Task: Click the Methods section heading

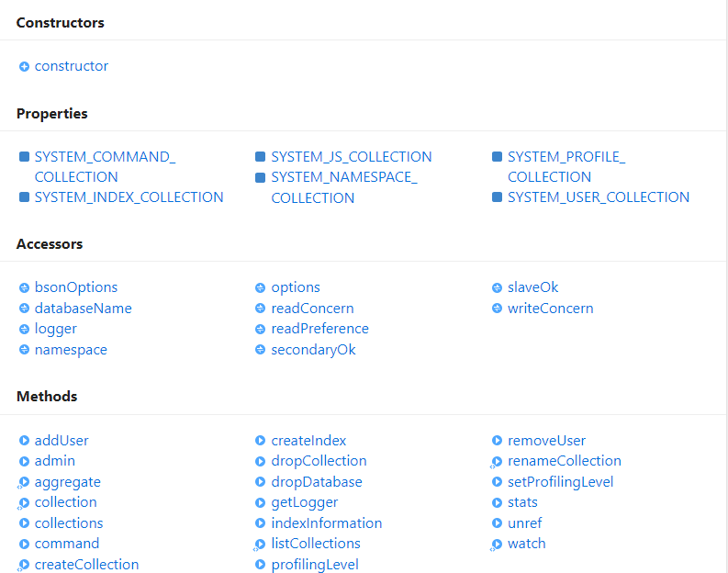Action: click(x=47, y=397)
